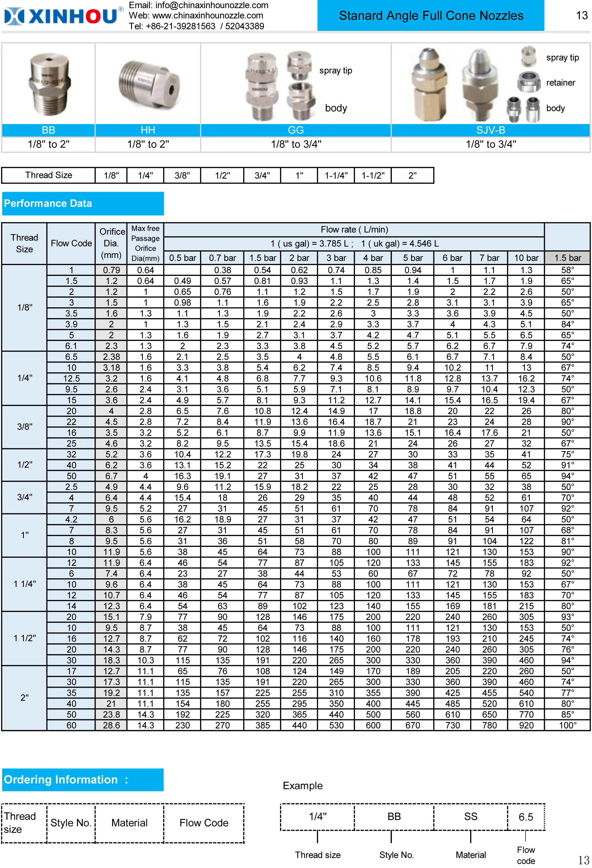Click the 920 flow value at 10 bar
Image resolution: width=592 pixels, height=868 pixels.
526,725
